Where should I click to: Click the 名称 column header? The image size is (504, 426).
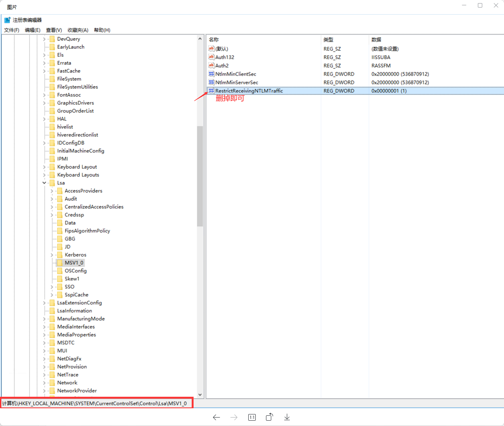[x=214, y=39]
